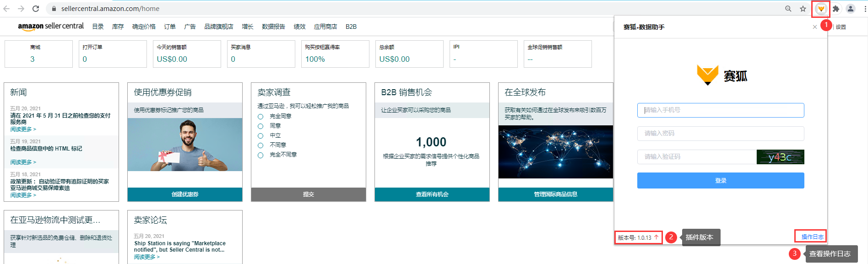
Task: Click the 全球促销销售额 tile
Action: 558,54
